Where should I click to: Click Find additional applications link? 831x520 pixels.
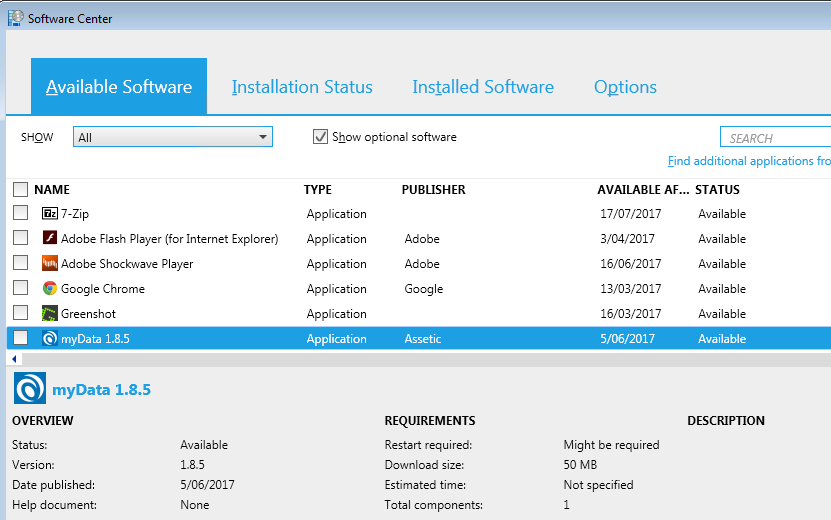click(x=749, y=161)
